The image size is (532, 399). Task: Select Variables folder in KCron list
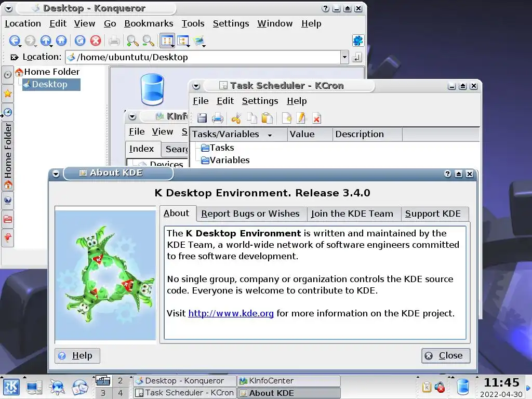[x=225, y=160]
